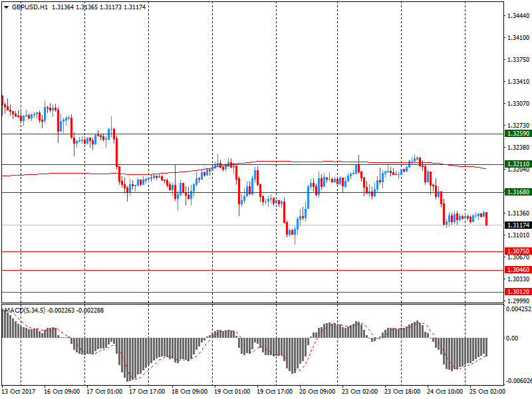Select the MACD 0.00 zero level label
Image resolution: width=532 pixels, height=399 pixels.
(512, 338)
